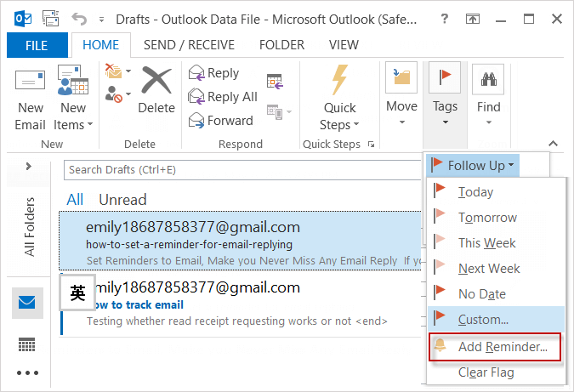Click the Reply with Meeting icon
Image resolution: width=574 pixels, height=392 pixels.
click(275, 81)
